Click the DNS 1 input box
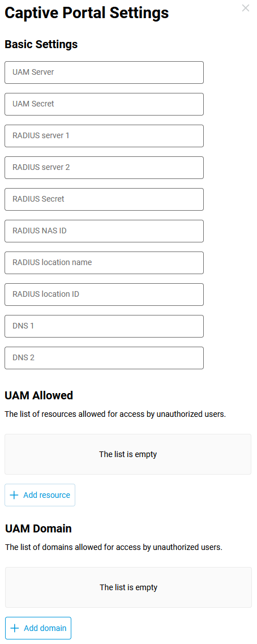This screenshot has width=257, height=644. click(x=104, y=326)
